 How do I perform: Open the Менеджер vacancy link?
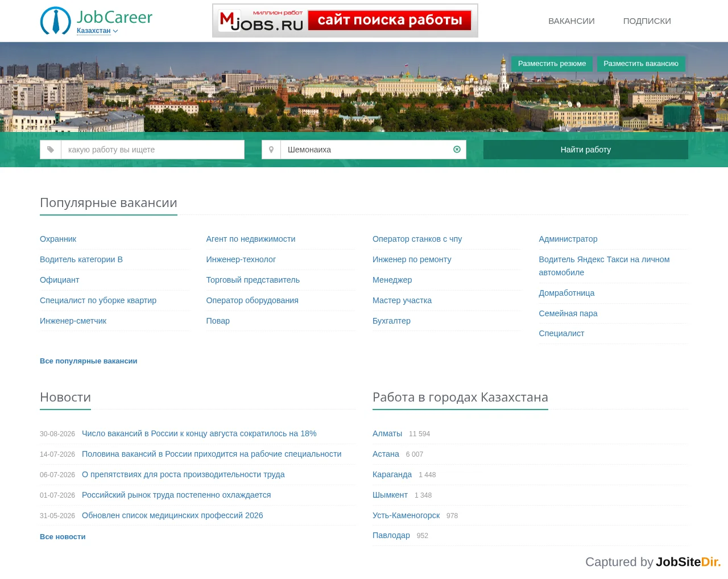392,280
